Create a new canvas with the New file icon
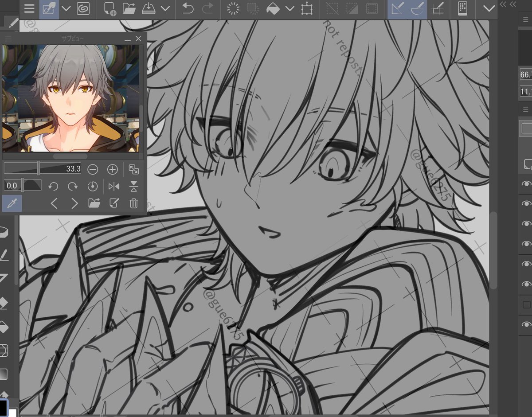The height and width of the screenshot is (417, 532). click(x=110, y=9)
